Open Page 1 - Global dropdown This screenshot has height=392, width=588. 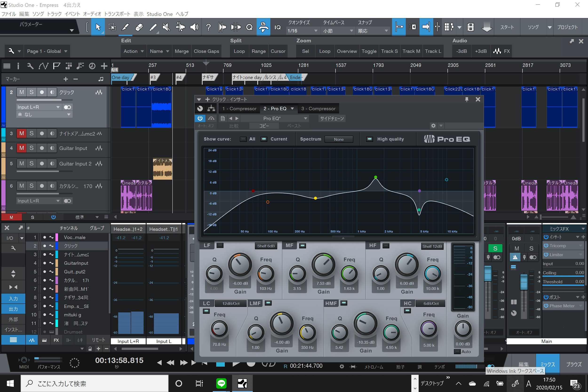coord(47,51)
